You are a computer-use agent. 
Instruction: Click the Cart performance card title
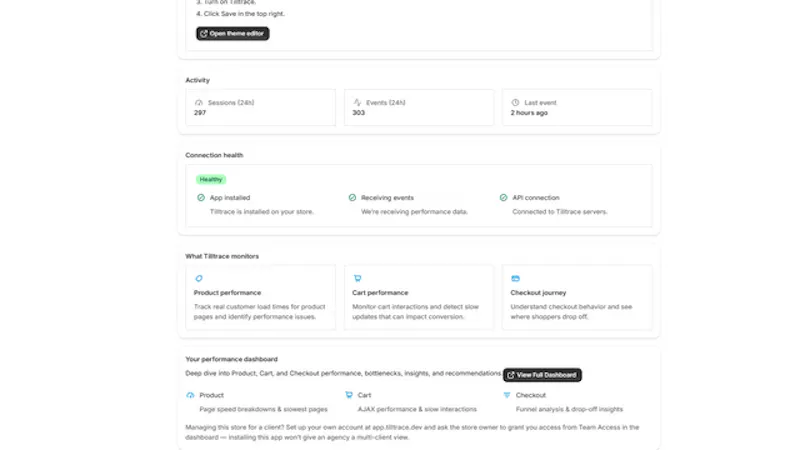point(380,293)
